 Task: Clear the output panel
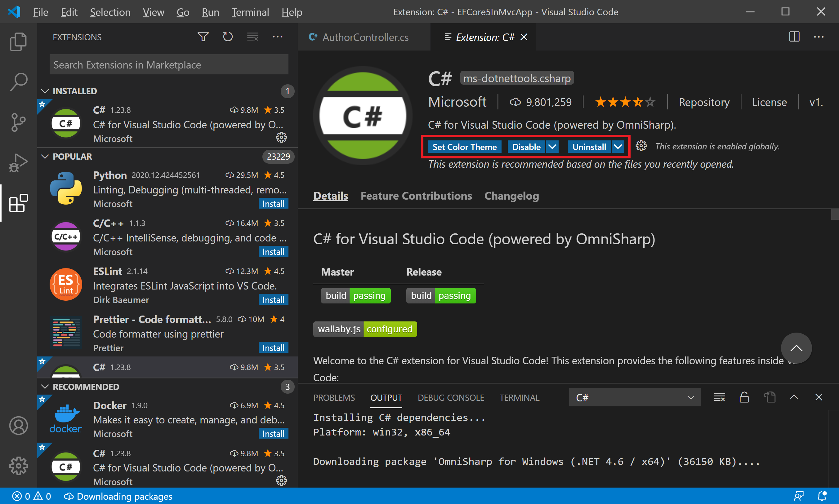[719, 397]
